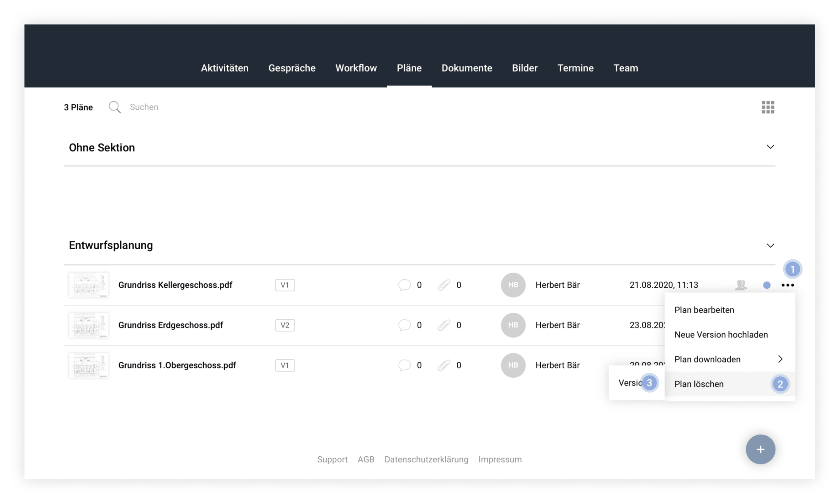Click the comment bubble for Grundriss Kellergeschoss.pdf
Screen dimensions: 840x504
click(x=404, y=285)
